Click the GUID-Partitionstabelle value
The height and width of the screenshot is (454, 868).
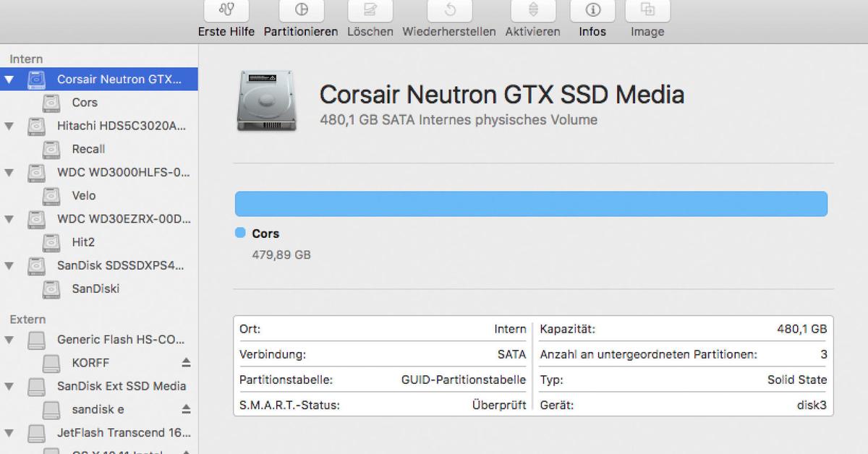point(464,380)
